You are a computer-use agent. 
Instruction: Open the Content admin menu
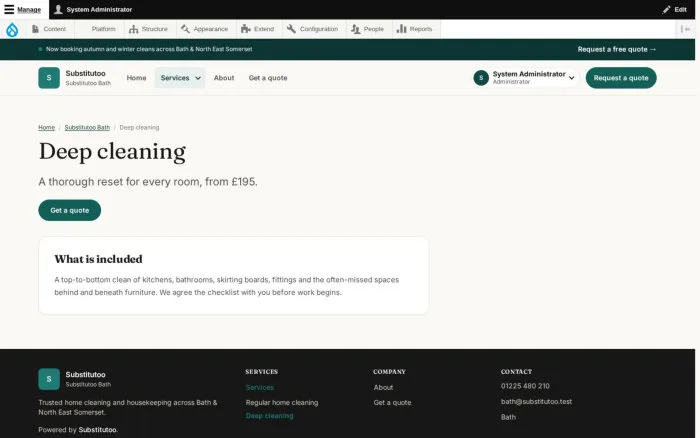(49, 29)
